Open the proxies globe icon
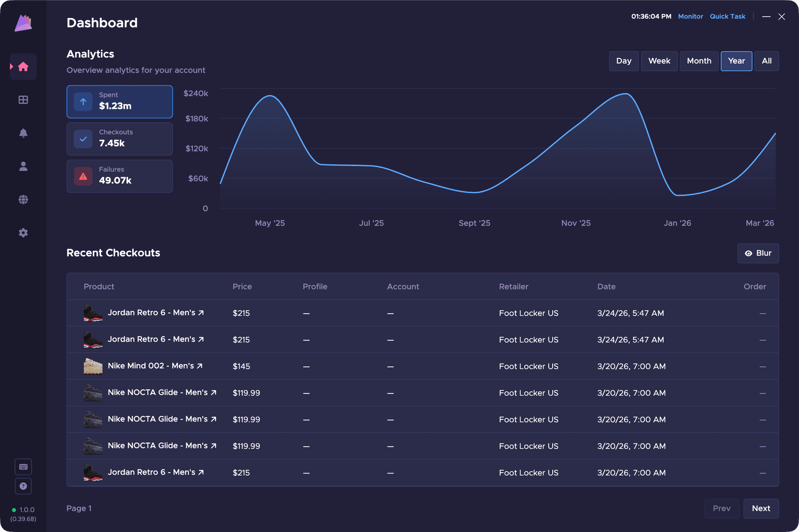This screenshot has height=532, width=799. [23, 200]
